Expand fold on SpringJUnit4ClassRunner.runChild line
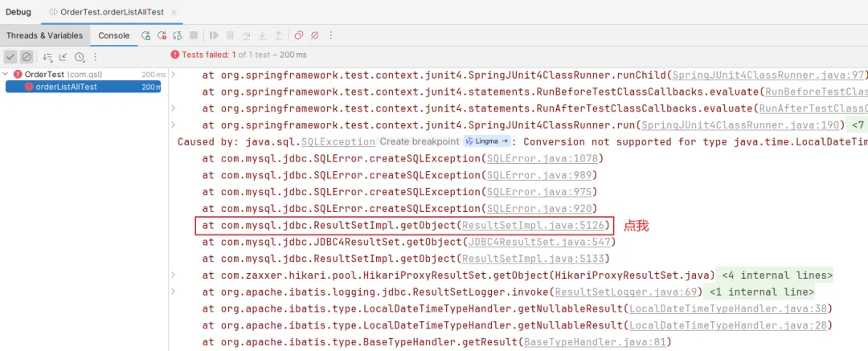 174,75
